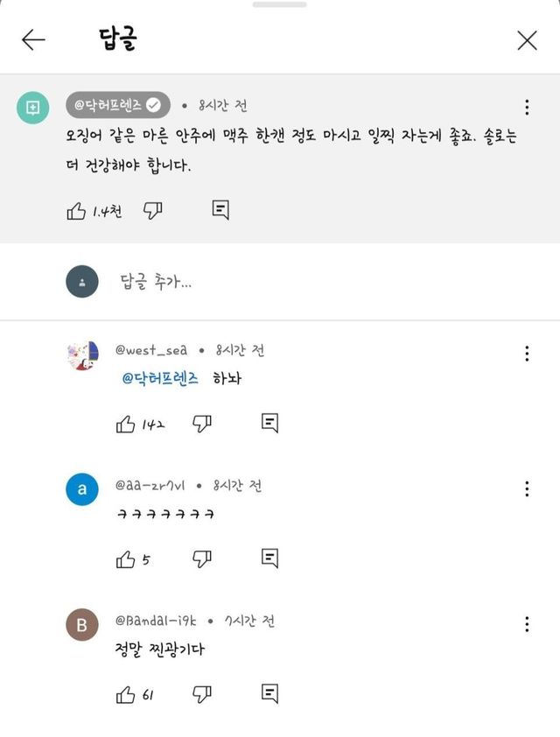
Task: Dislike the @west_sea reply
Action: click(202, 424)
